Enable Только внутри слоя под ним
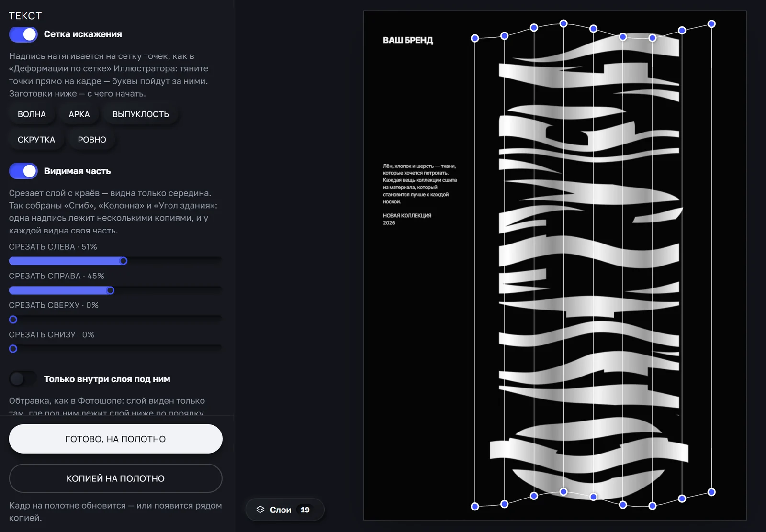The height and width of the screenshot is (532, 766). [23, 379]
